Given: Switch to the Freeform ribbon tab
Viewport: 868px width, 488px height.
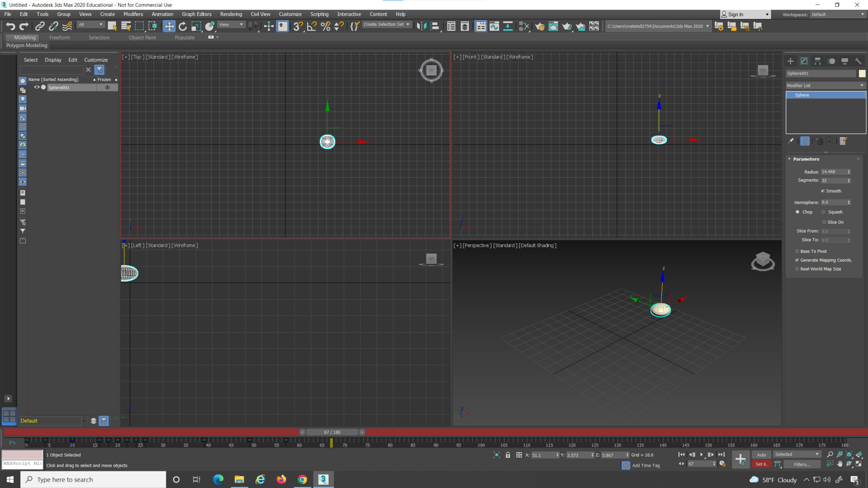Looking at the screenshot, I should pos(59,37).
